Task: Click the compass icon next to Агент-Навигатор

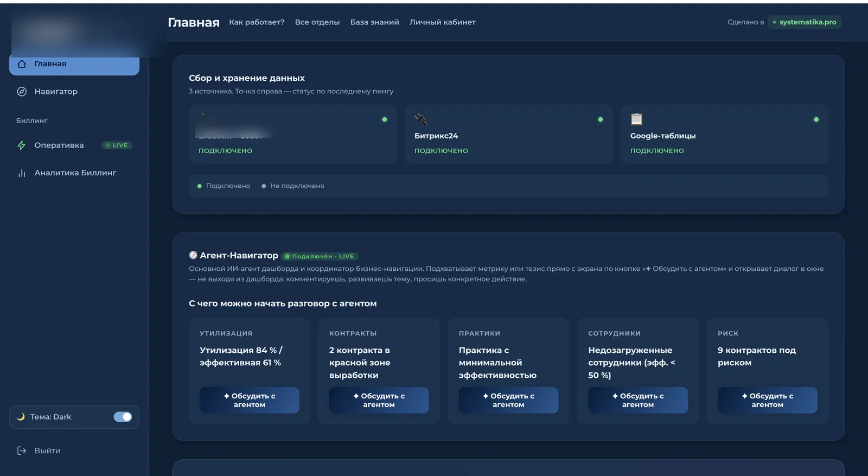Action: 193,255
